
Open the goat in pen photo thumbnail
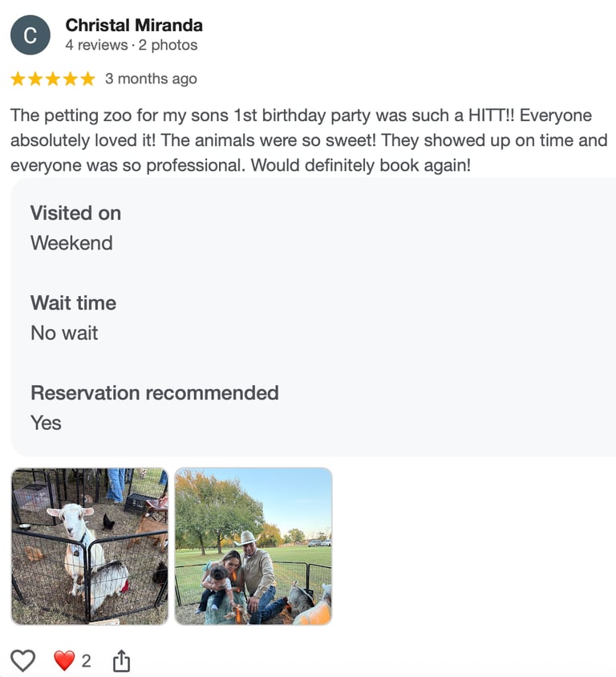(x=90, y=546)
